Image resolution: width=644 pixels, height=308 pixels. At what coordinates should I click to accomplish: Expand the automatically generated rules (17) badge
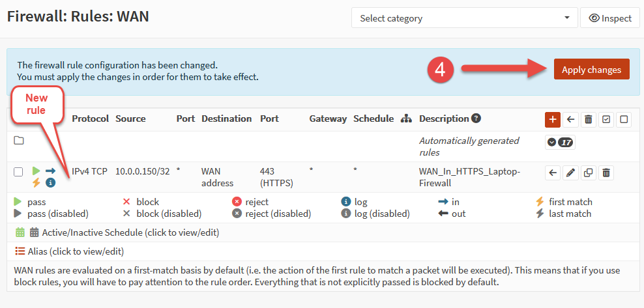560,142
